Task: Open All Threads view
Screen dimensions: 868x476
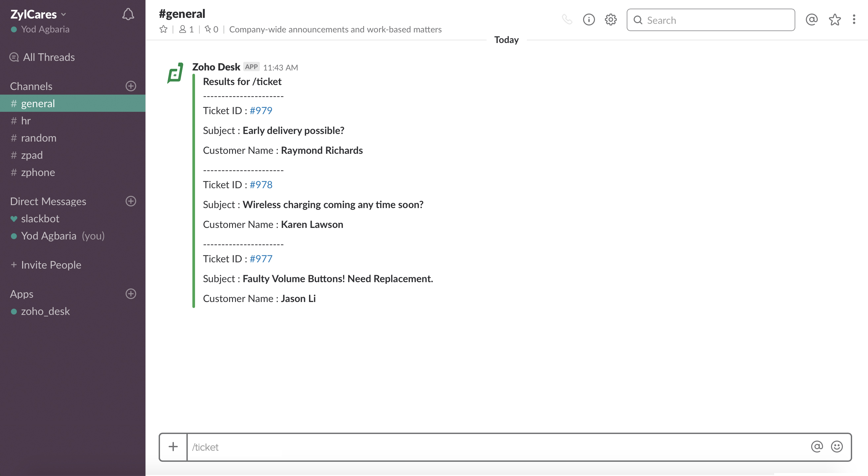Action: click(x=42, y=57)
